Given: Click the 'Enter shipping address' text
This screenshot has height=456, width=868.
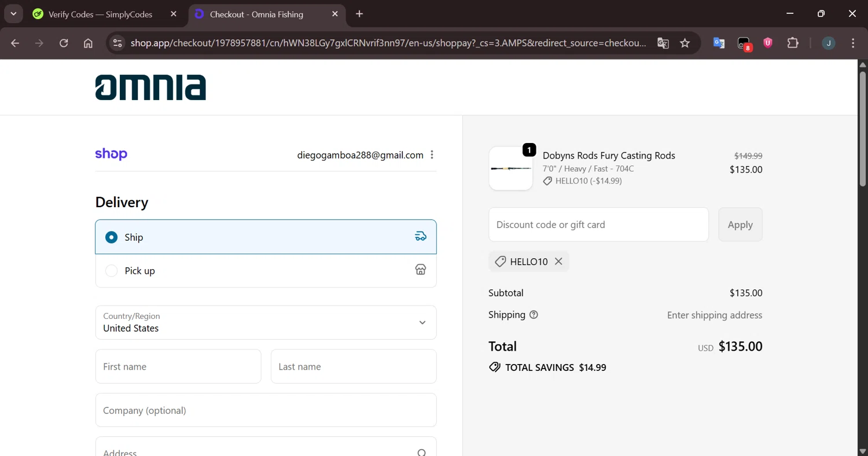Looking at the screenshot, I should (x=715, y=315).
